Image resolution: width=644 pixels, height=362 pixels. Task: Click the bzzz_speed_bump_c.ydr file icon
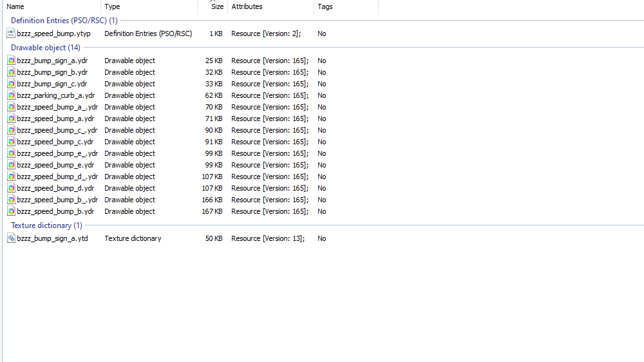[x=11, y=142]
